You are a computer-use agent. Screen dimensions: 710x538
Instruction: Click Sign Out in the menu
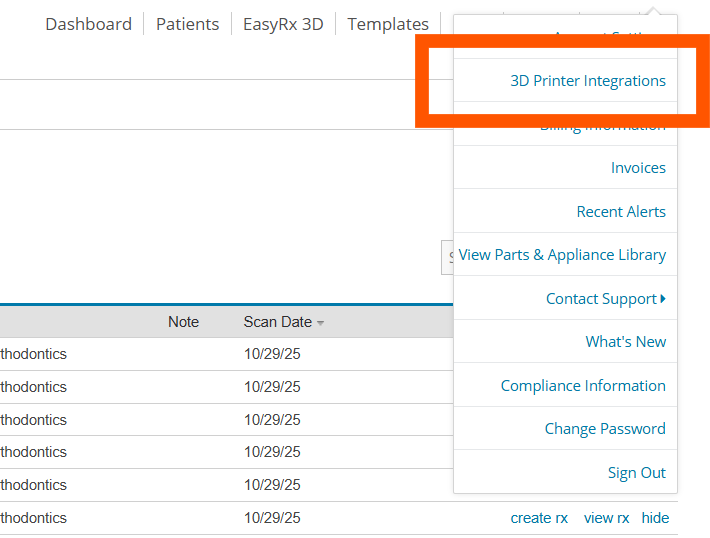[636, 473]
